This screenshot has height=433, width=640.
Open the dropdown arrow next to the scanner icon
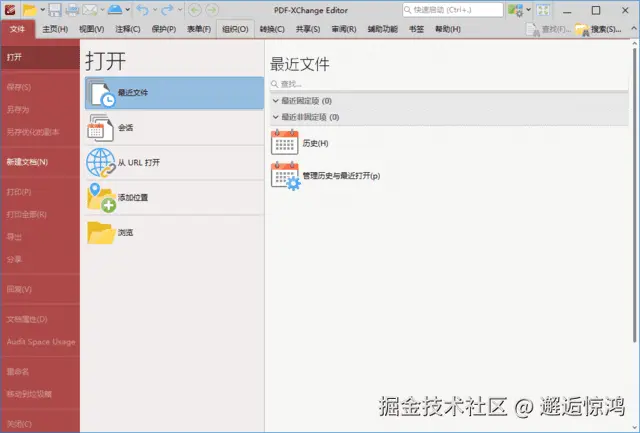pyautogui.click(x=128, y=10)
